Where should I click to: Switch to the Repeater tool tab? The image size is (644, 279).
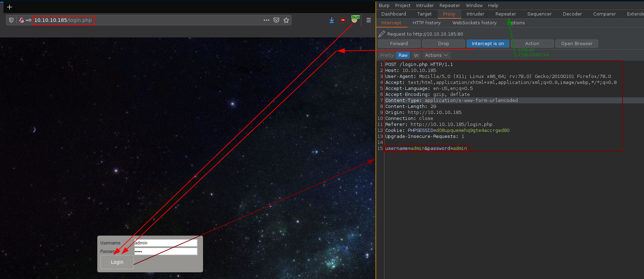coord(505,14)
